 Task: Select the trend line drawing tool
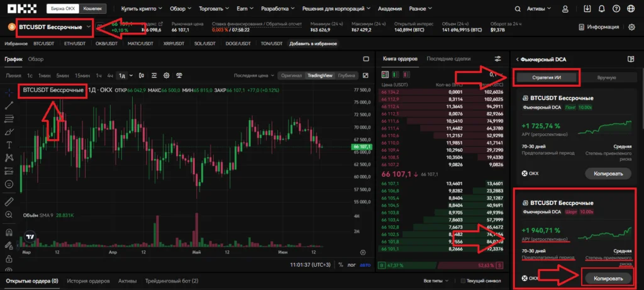coord(9,106)
